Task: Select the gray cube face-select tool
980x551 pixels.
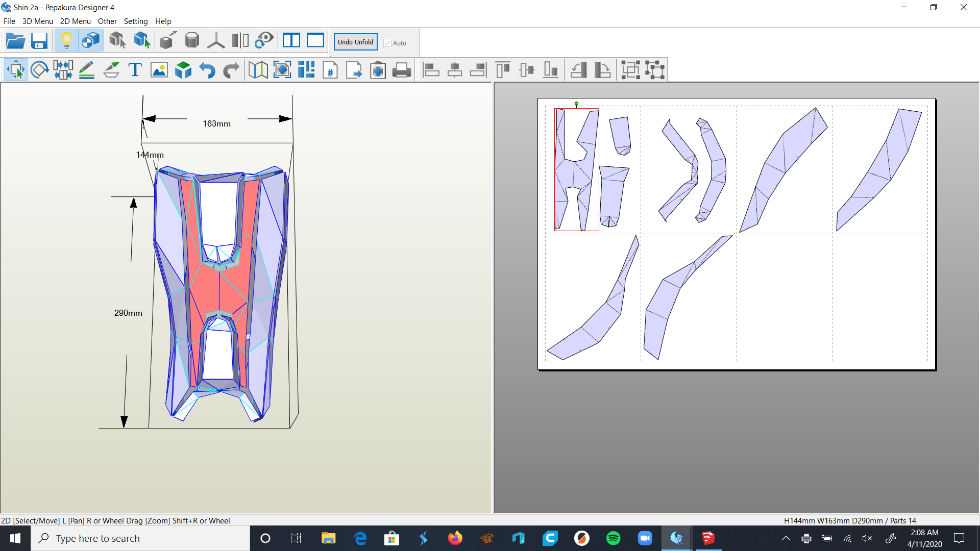Action: [117, 41]
